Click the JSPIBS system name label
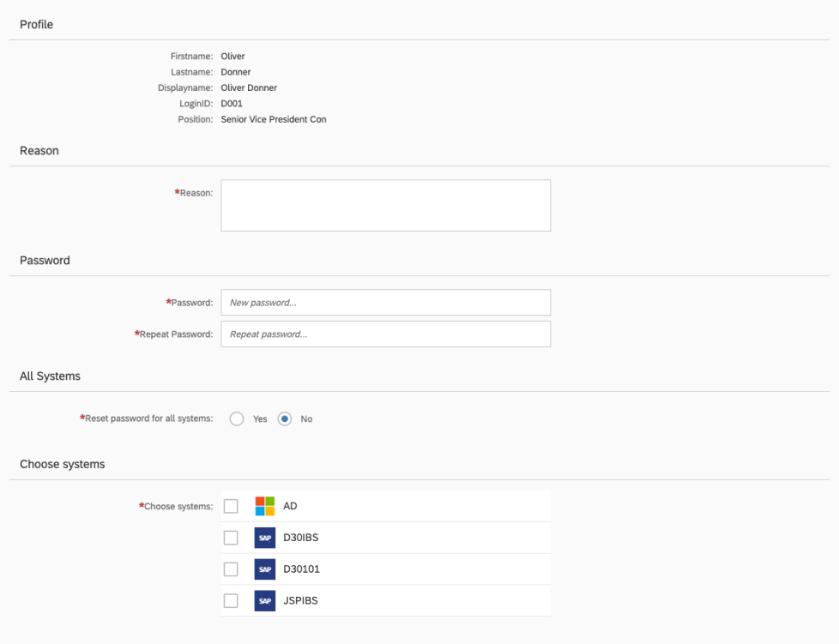 tap(300, 600)
